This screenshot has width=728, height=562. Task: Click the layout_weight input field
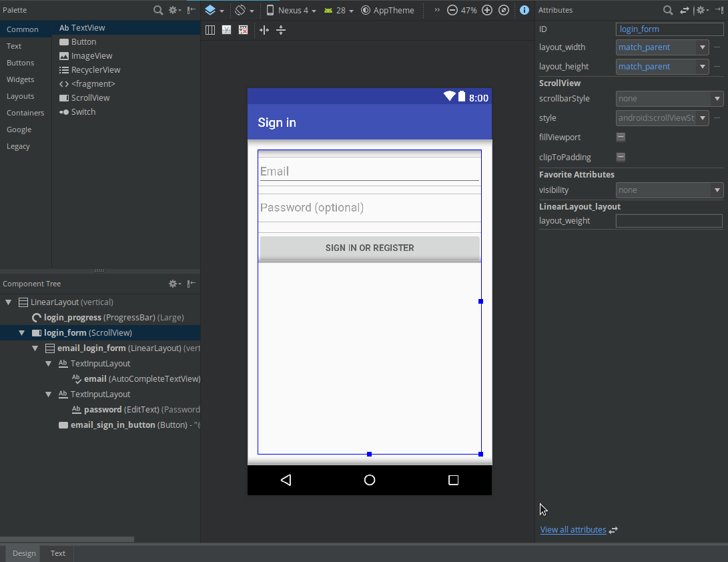(669, 221)
